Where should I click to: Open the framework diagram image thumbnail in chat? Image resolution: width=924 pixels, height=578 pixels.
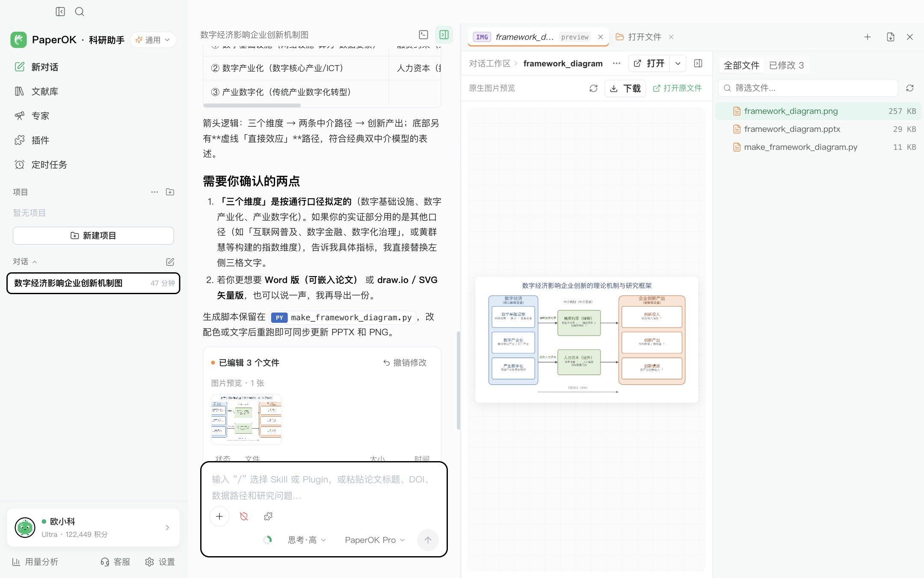[x=246, y=419]
